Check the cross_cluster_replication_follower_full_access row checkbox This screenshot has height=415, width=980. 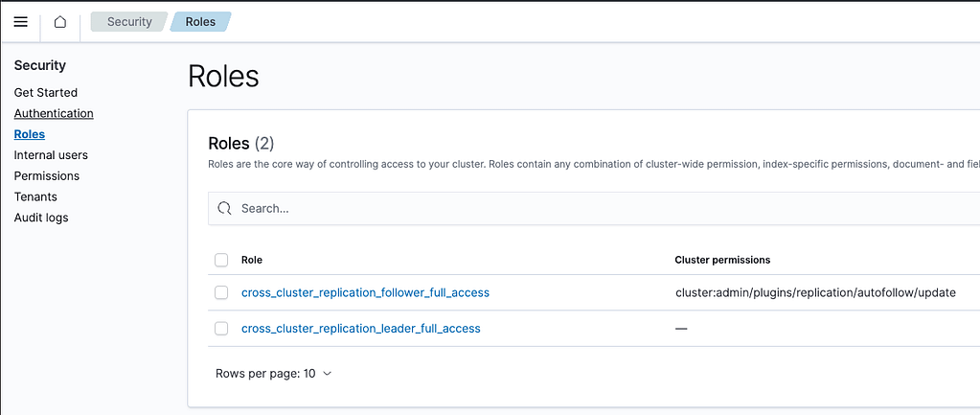click(x=221, y=292)
